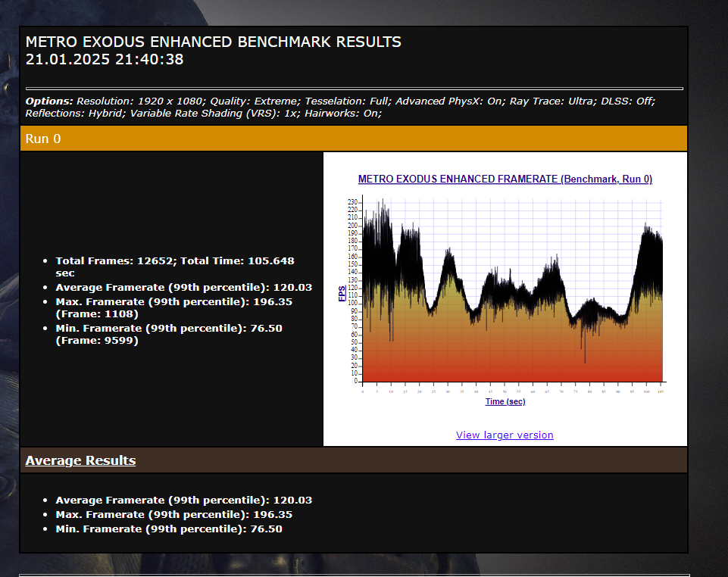Click Max. Framerate 196.35 under Average Results
This screenshot has width=728, height=577.
[x=174, y=514]
